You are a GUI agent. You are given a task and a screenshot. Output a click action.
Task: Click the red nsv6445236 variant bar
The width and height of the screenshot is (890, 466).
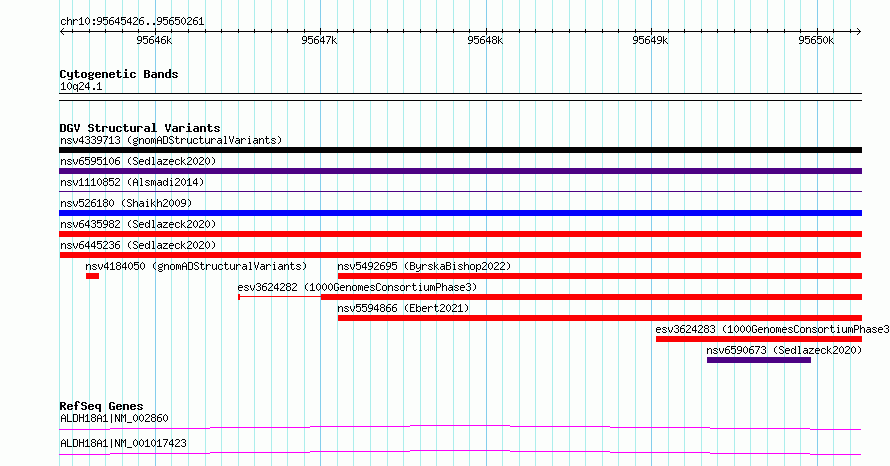point(460,255)
